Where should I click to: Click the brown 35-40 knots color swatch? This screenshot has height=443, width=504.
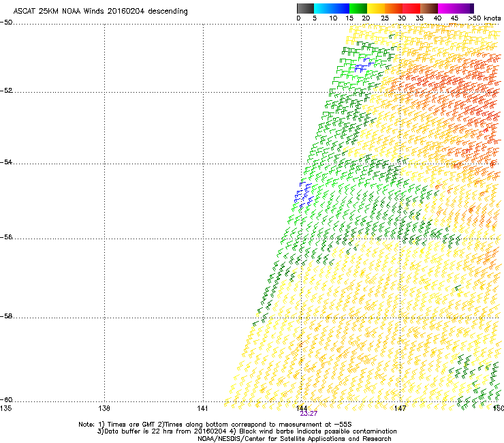coord(429,8)
